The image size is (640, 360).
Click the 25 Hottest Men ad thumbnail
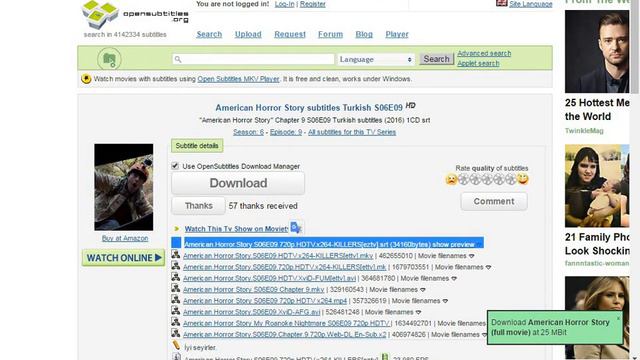[597, 51]
